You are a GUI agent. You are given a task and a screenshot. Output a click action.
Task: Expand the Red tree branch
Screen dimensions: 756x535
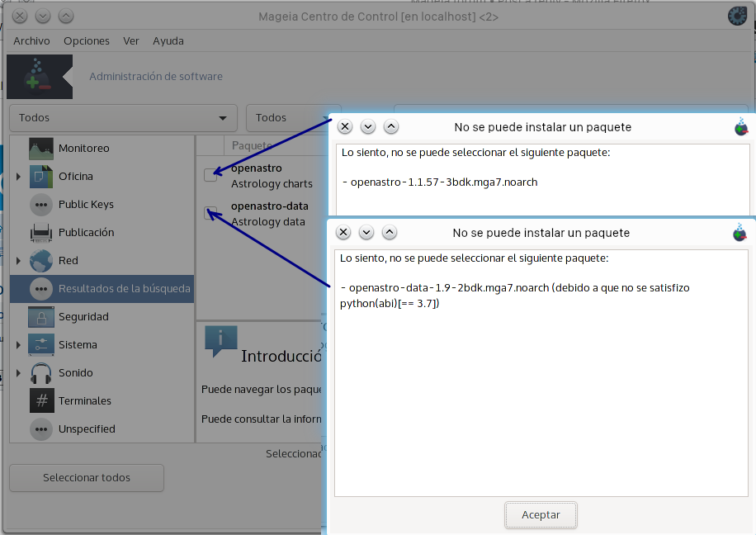18,261
